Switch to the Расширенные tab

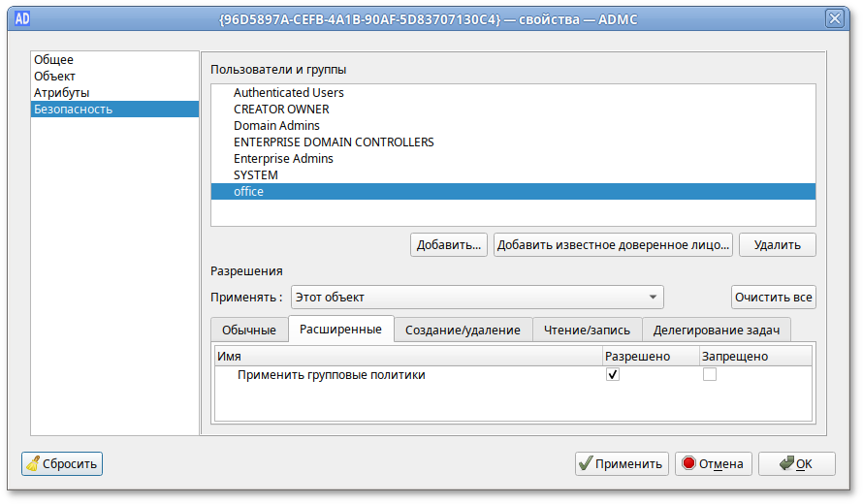click(x=340, y=329)
